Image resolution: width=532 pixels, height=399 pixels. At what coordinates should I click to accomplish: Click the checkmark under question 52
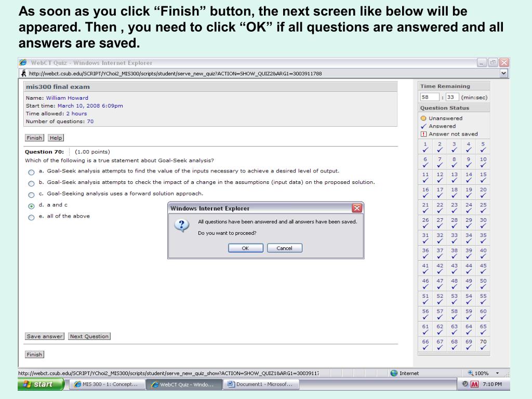click(440, 302)
